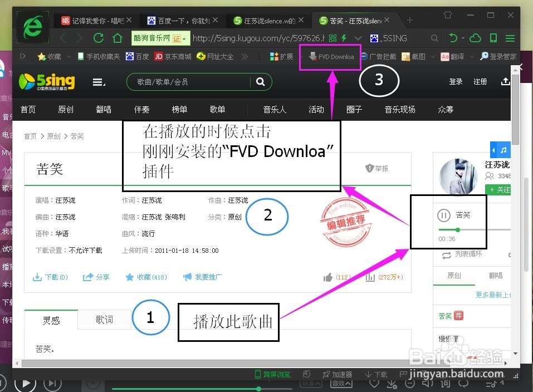Open the 伴奏 nav item
The height and width of the screenshot is (392, 533).
142,110
